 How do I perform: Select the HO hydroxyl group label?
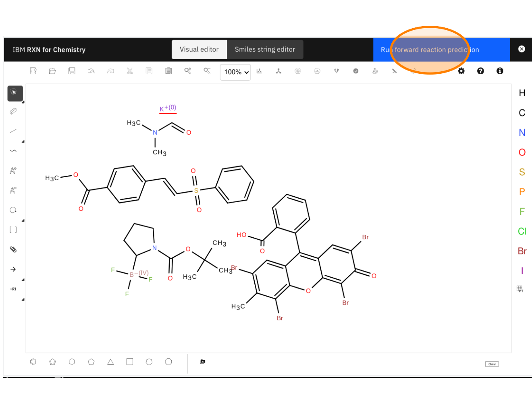coord(241,235)
